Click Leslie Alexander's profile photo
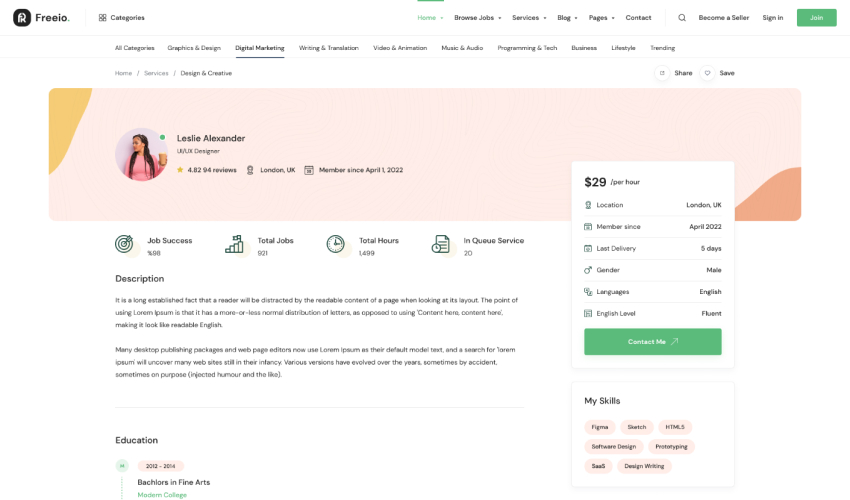Viewport: 850px width, 500px height. (x=141, y=154)
